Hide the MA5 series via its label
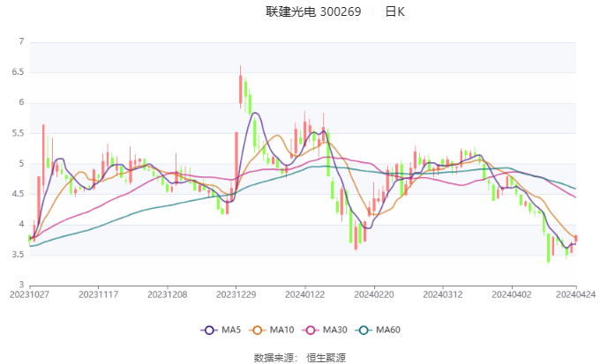Screen dimensions: 600x364 (231, 330)
